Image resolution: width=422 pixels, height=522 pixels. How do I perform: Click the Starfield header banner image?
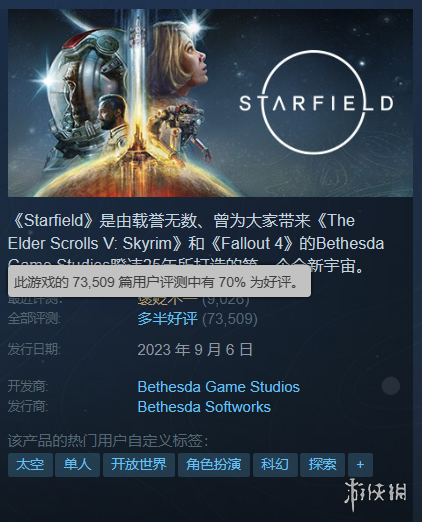(x=210, y=103)
